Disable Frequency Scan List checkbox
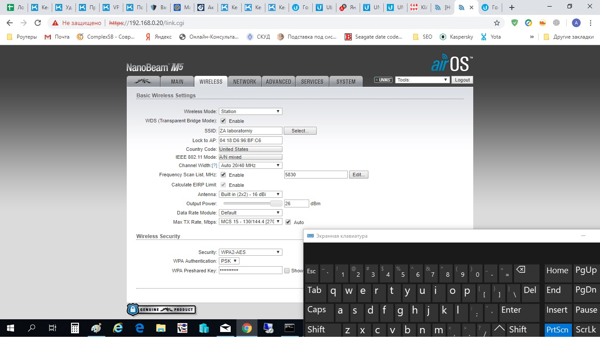Image resolution: width=600 pixels, height=364 pixels. [x=223, y=175]
